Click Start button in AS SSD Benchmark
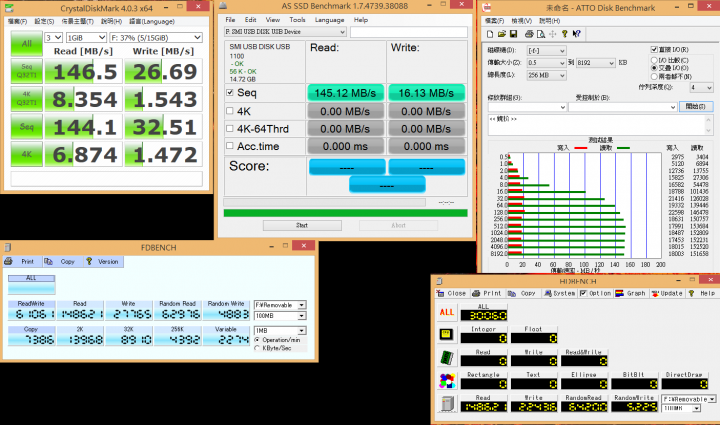Image resolution: width=720 pixels, height=425 pixels. click(302, 225)
